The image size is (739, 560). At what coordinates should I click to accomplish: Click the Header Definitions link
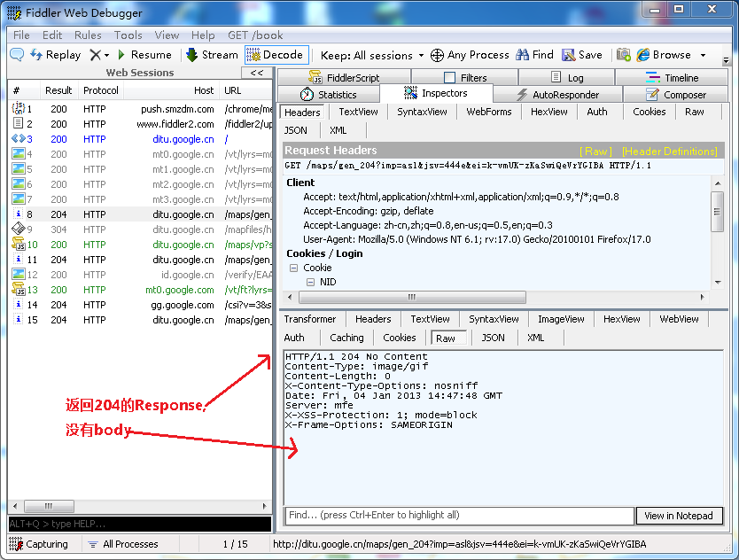669,152
